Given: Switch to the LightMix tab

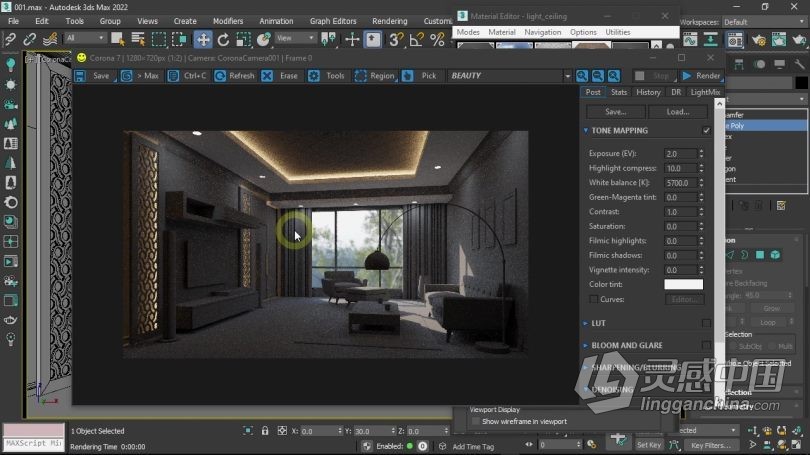Looking at the screenshot, I should [x=705, y=92].
